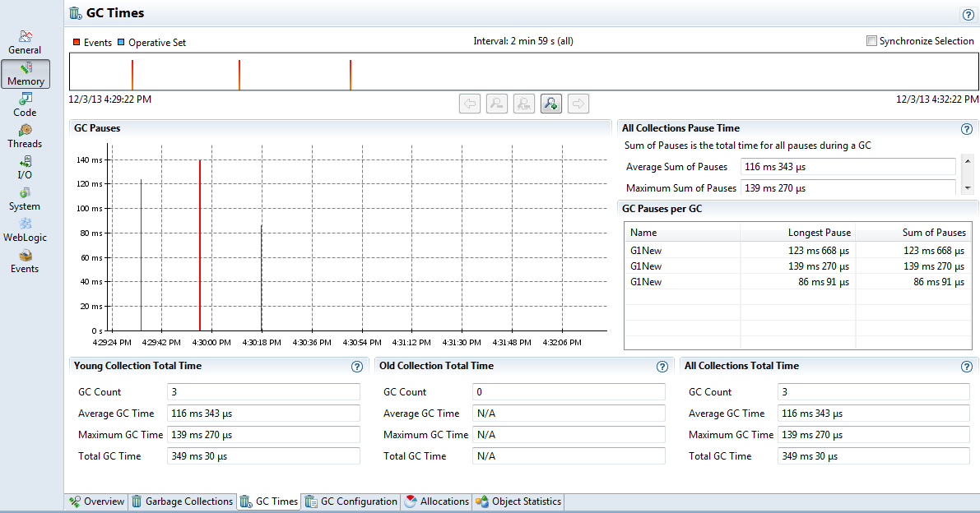Open the Events section in the sidebar
Image resolution: width=980 pixels, height=513 pixels.
(x=25, y=259)
